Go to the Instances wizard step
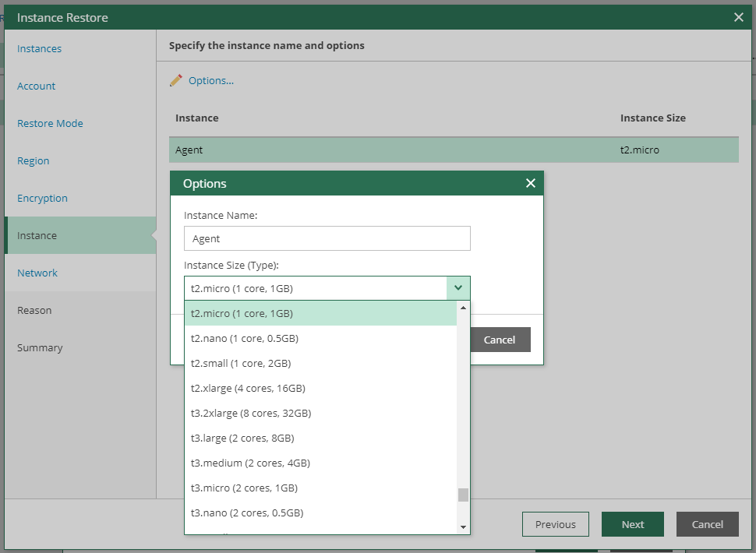 tap(40, 48)
